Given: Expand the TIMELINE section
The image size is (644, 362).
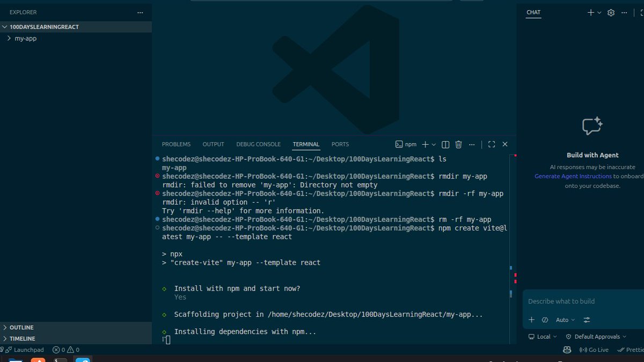Looking at the screenshot, I should 76,338.
